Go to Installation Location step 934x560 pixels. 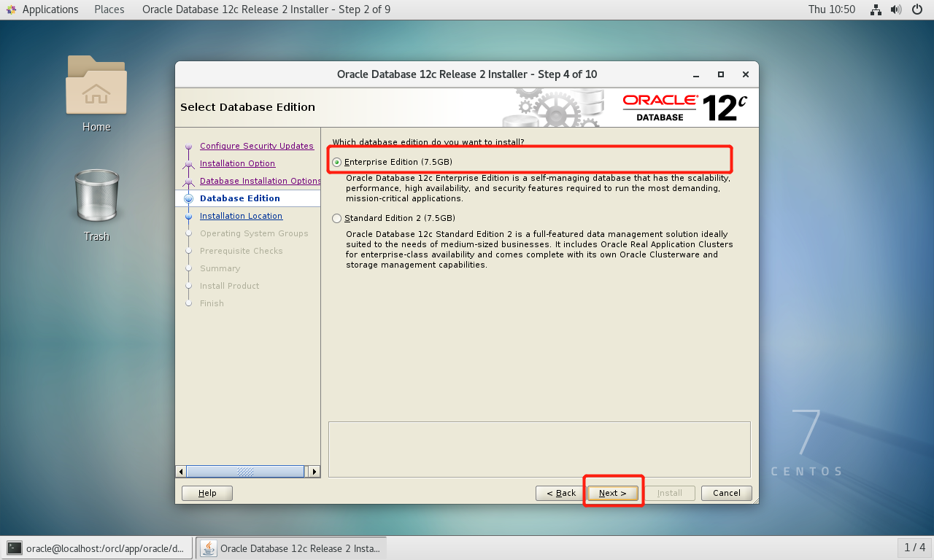pyautogui.click(x=241, y=216)
